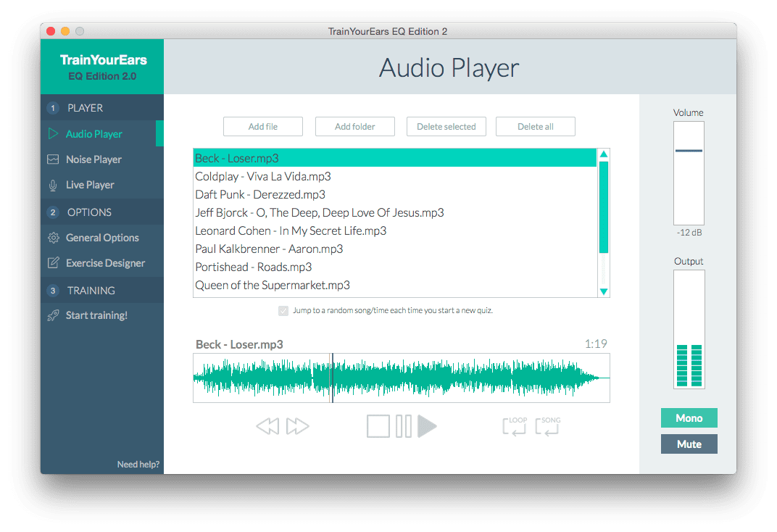The width and height of the screenshot is (777, 532).
Task: Uncheck the jump to random song checkbox
Action: point(283,310)
